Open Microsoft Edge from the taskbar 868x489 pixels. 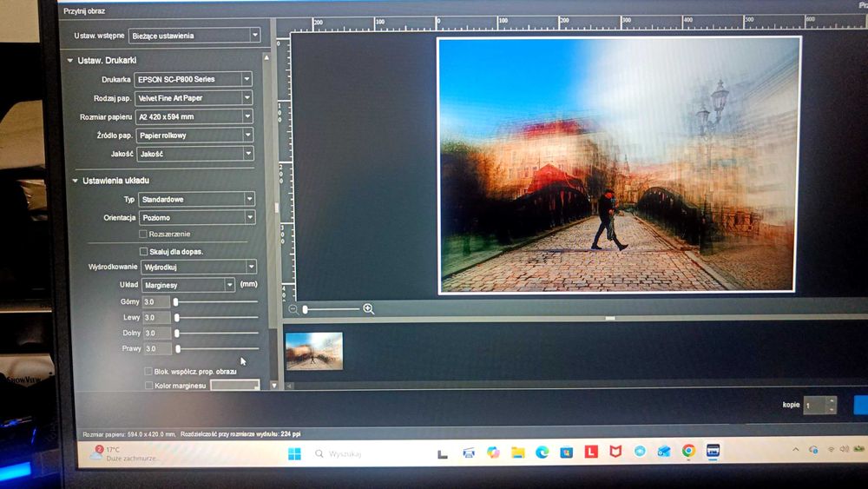click(x=542, y=453)
